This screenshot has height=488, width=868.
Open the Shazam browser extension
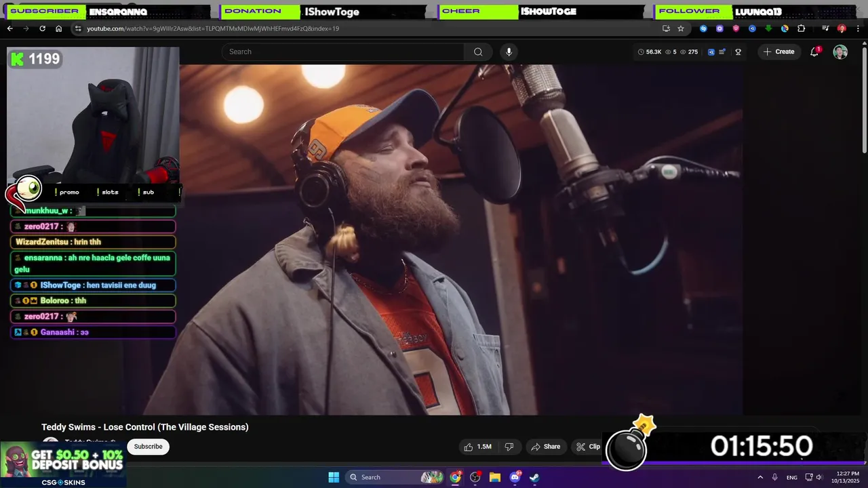(703, 28)
